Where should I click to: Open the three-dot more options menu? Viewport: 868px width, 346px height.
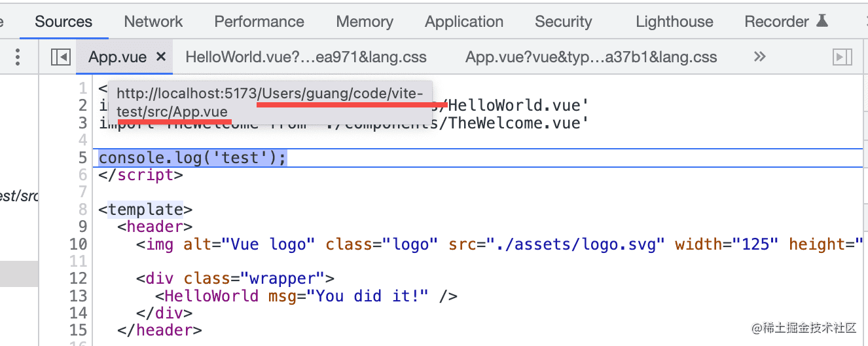[x=18, y=57]
